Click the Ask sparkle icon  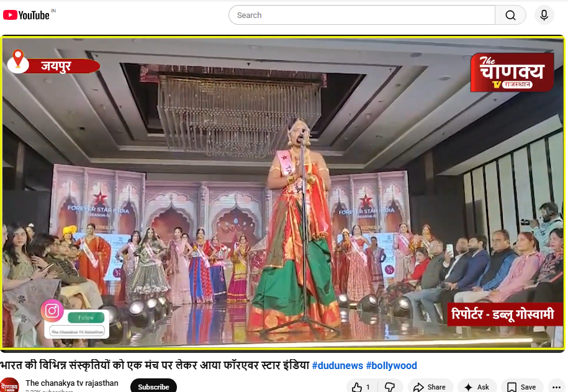[x=469, y=386]
